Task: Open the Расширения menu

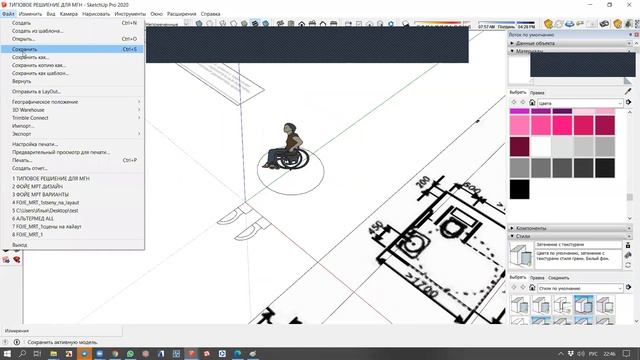Action: (181, 14)
